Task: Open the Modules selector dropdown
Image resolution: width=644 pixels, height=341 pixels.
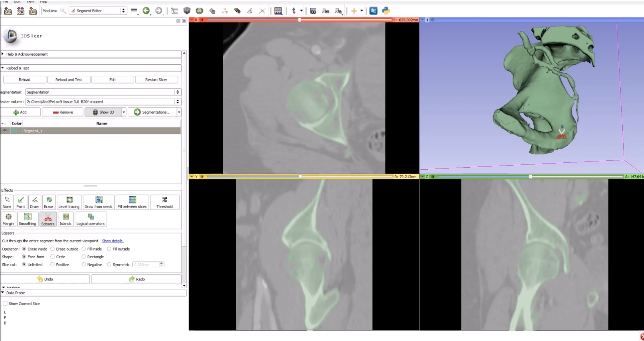Action: click(x=98, y=11)
